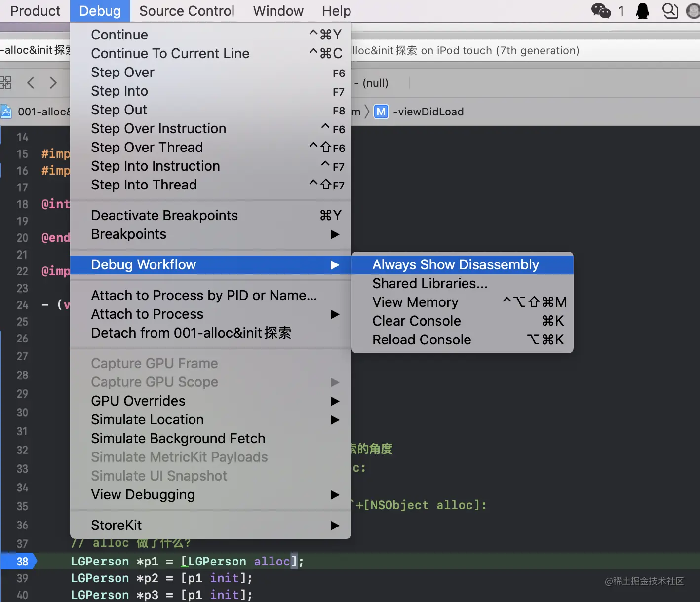The image size is (700, 602).
Task: Choose Continue in the Debug menu
Action: tap(211, 35)
